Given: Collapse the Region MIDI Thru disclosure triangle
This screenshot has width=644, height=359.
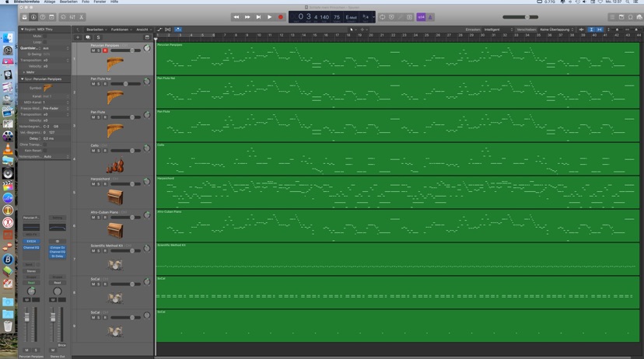Looking at the screenshot, I should tap(23, 30).
